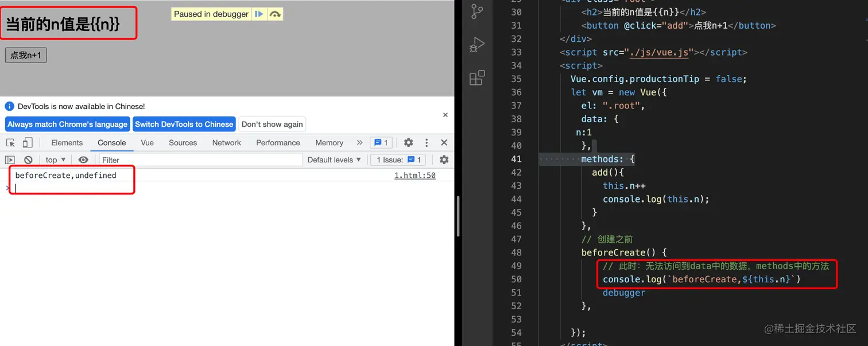Open the Vue devtools tab
This screenshot has height=346, width=868.
pyautogui.click(x=147, y=142)
